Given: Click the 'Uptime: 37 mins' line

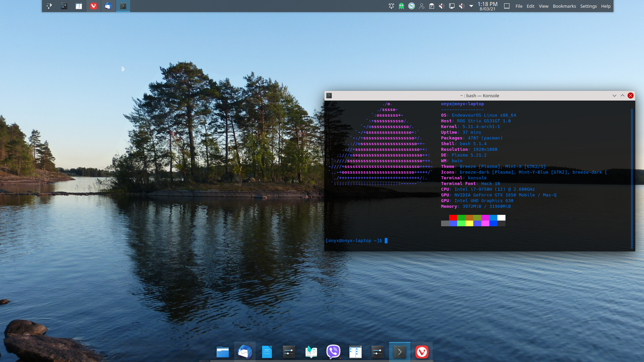Looking at the screenshot, I should (x=461, y=132).
